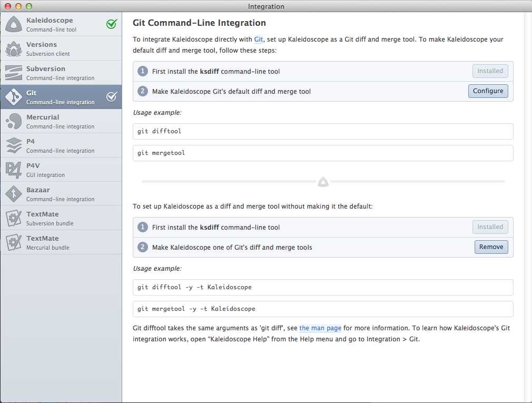Open 'the man page' link
This screenshot has height=403, width=532.
click(x=320, y=328)
